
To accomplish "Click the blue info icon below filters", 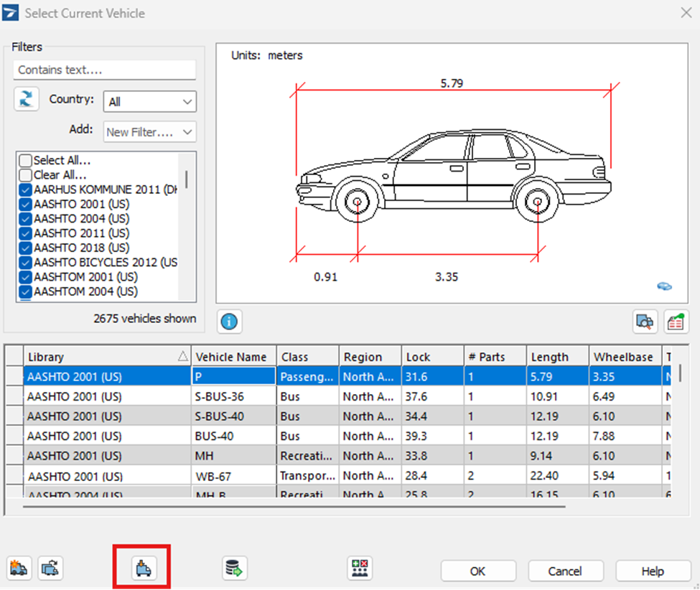I will [x=229, y=322].
